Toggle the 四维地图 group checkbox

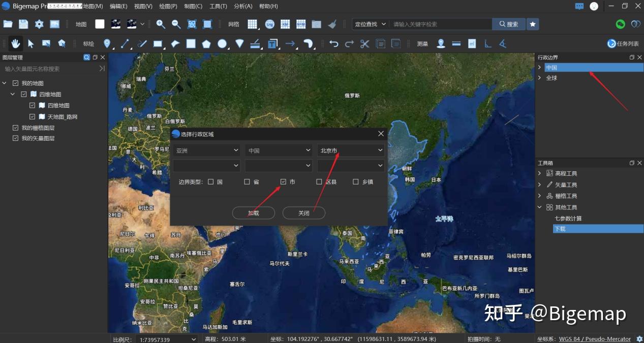click(24, 95)
